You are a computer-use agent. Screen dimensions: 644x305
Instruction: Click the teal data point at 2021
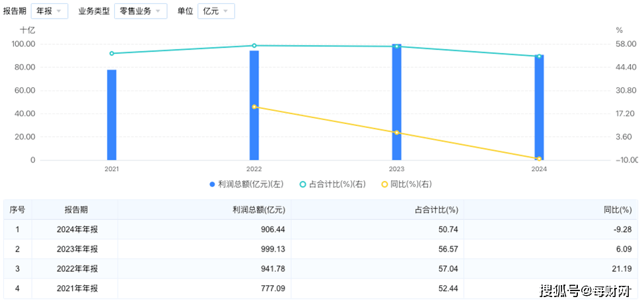click(x=112, y=53)
